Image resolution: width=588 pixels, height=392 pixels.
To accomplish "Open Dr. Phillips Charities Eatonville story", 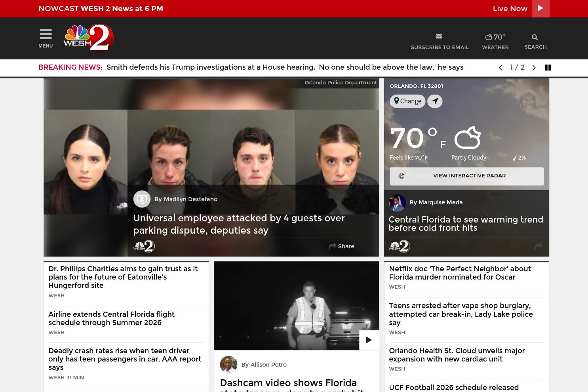I will tap(123, 277).
